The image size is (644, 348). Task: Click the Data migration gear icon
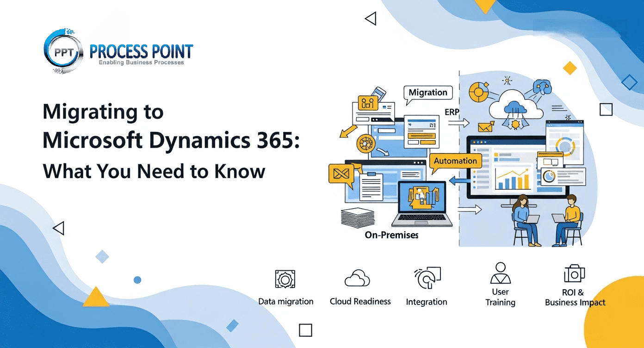click(285, 280)
